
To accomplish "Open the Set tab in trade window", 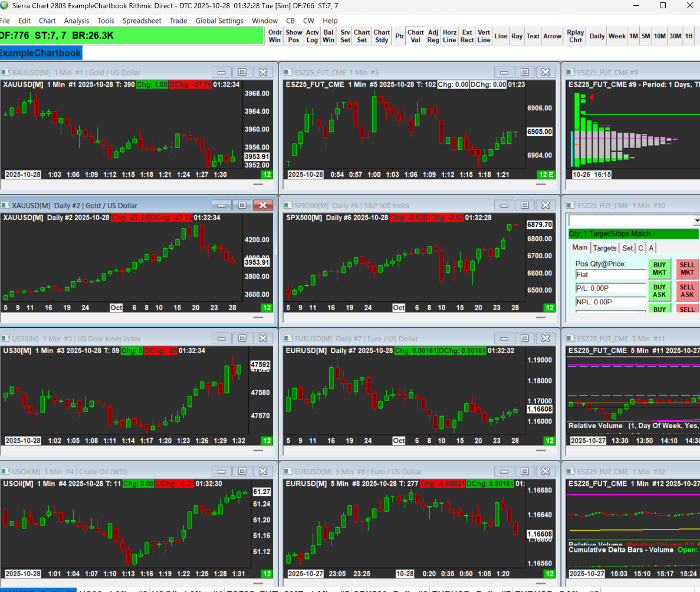I will pyautogui.click(x=627, y=248).
